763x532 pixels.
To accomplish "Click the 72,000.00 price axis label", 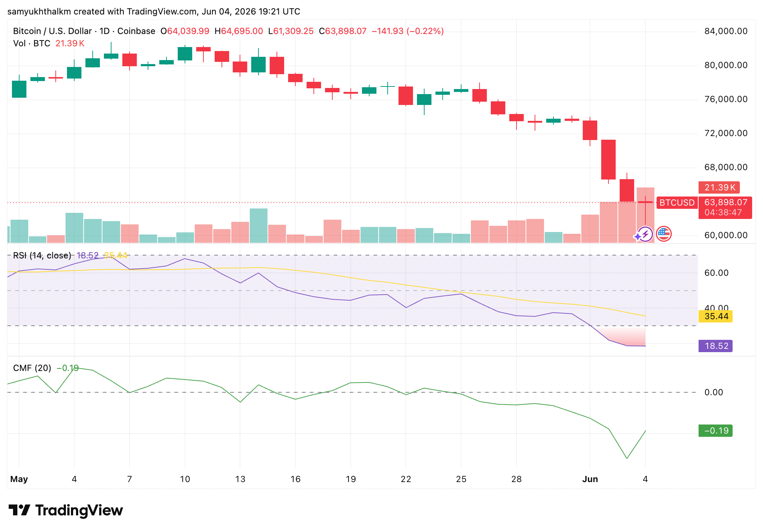I will 726,133.
